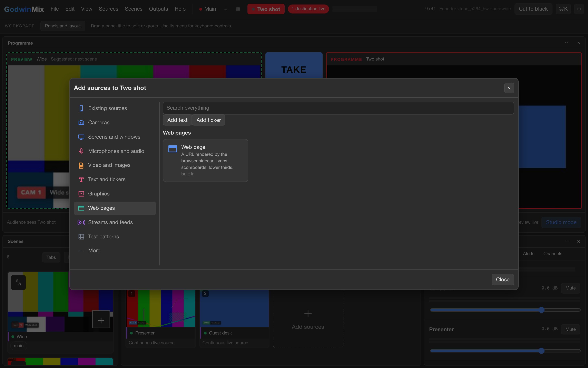Open the Scenes menu
The width and height of the screenshot is (588, 368).
(133, 9)
